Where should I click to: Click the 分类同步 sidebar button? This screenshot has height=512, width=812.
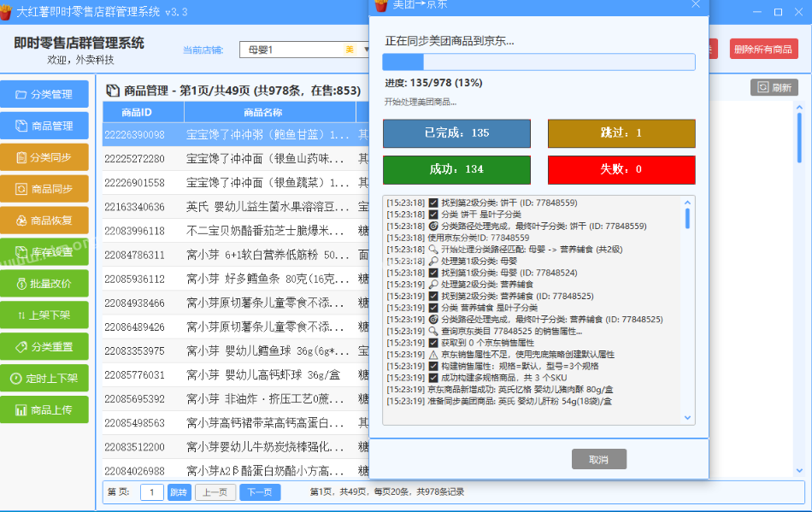[x=44, y=157]
